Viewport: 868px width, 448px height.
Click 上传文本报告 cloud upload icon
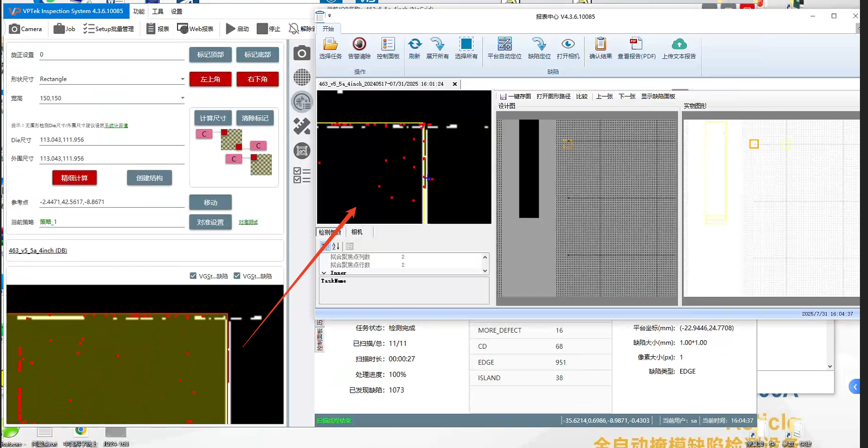point(679,44)
